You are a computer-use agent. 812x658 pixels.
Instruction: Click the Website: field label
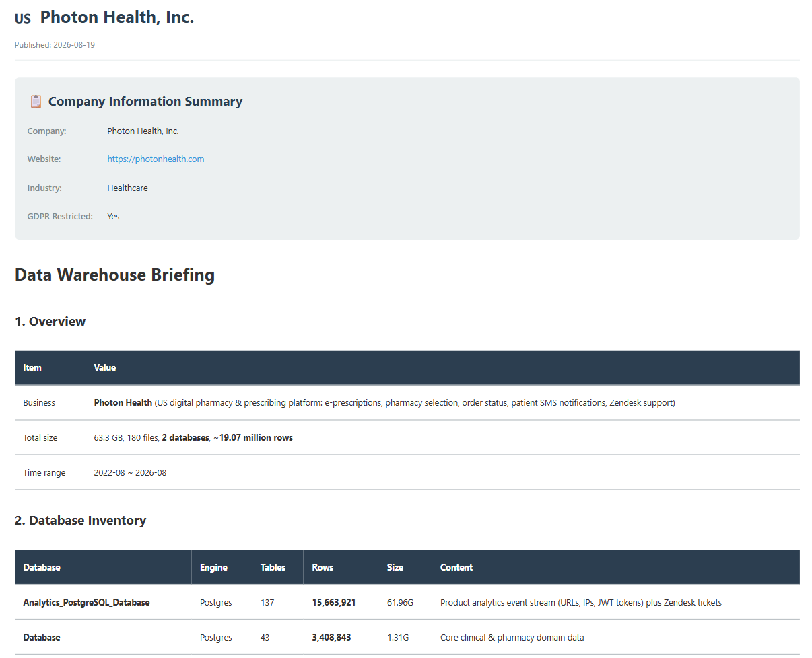click(44, 159)
